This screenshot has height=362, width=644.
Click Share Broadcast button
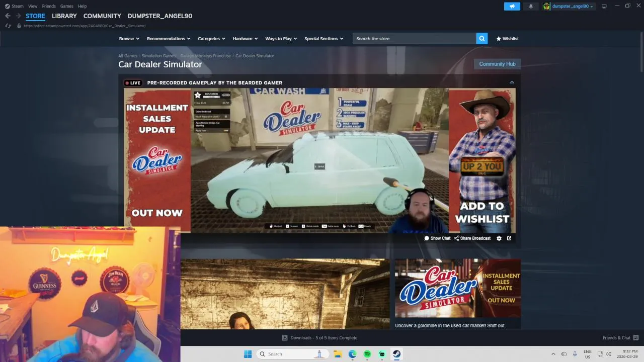(x=472, y=238)
